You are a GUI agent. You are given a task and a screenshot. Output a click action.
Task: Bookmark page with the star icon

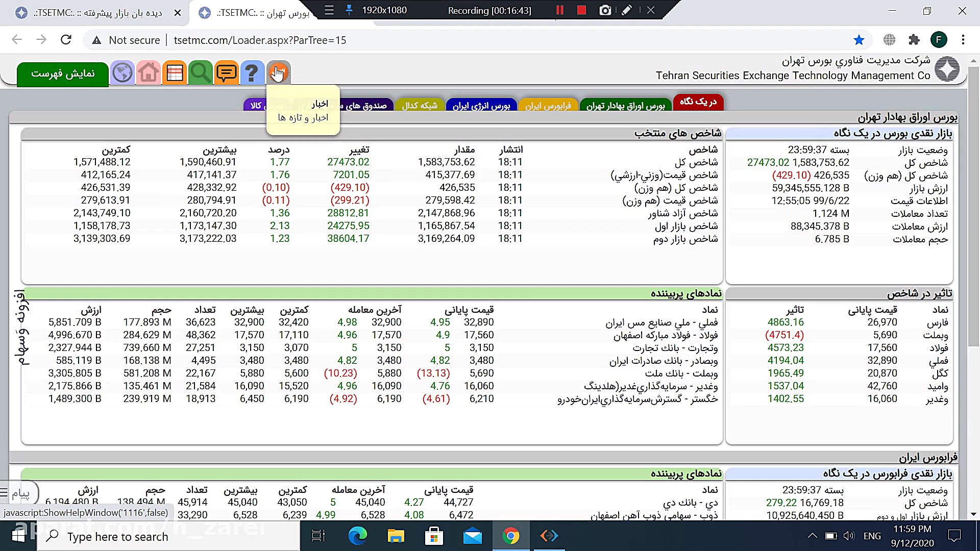859,40
